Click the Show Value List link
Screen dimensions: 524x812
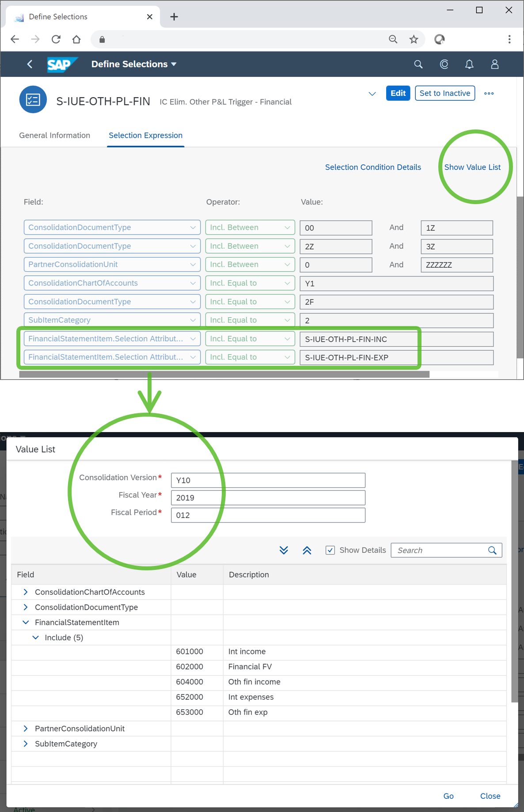pyautogui.click(x=472, y=167)
